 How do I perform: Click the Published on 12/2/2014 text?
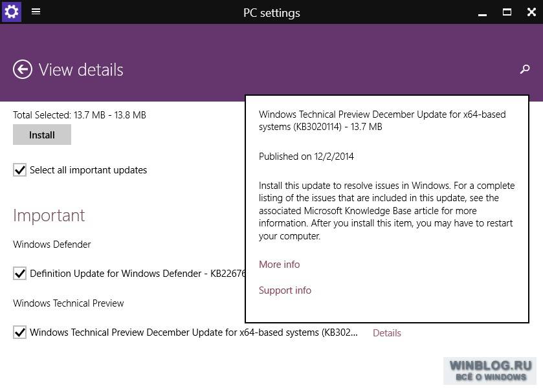pos(307,157)
